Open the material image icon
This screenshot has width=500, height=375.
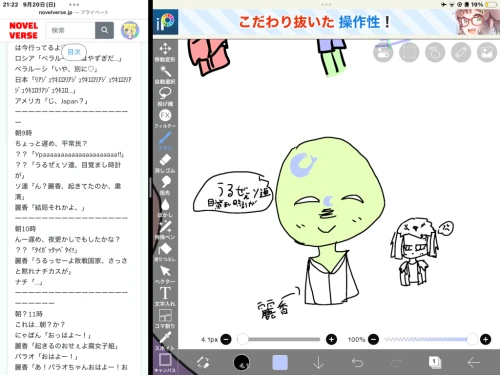[x=487, y=52]
